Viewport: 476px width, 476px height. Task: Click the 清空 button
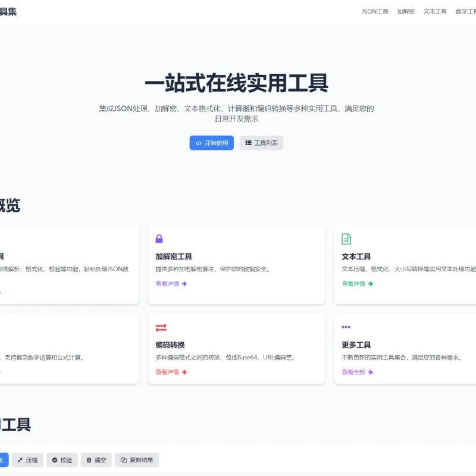coord(96,460)
